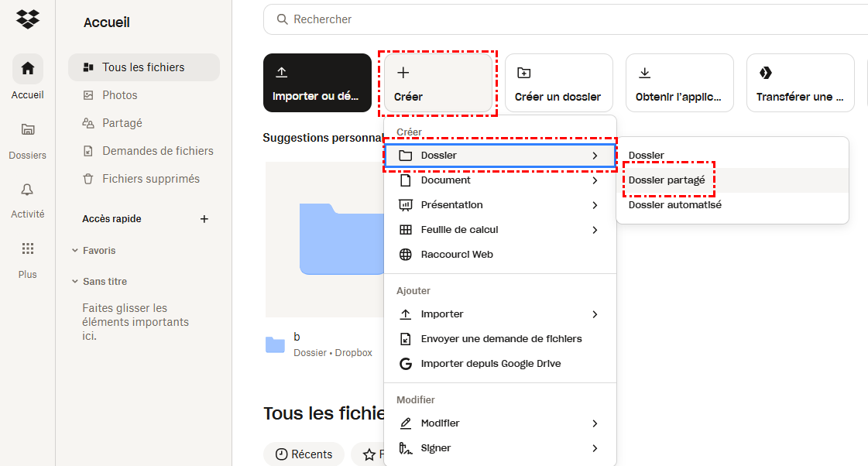Filter by Récents chip
868x466 pixels.
(x=304, y=454)
